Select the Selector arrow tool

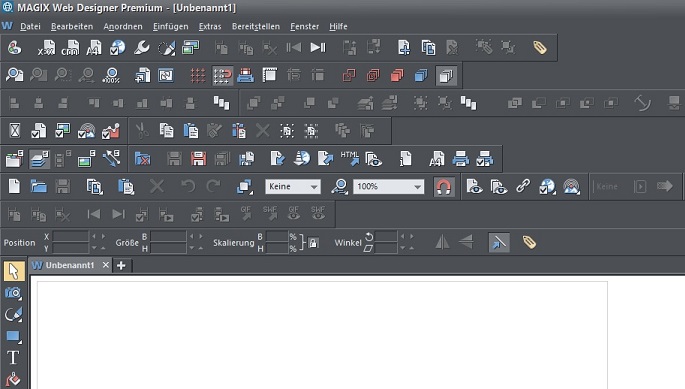[14, 271]
